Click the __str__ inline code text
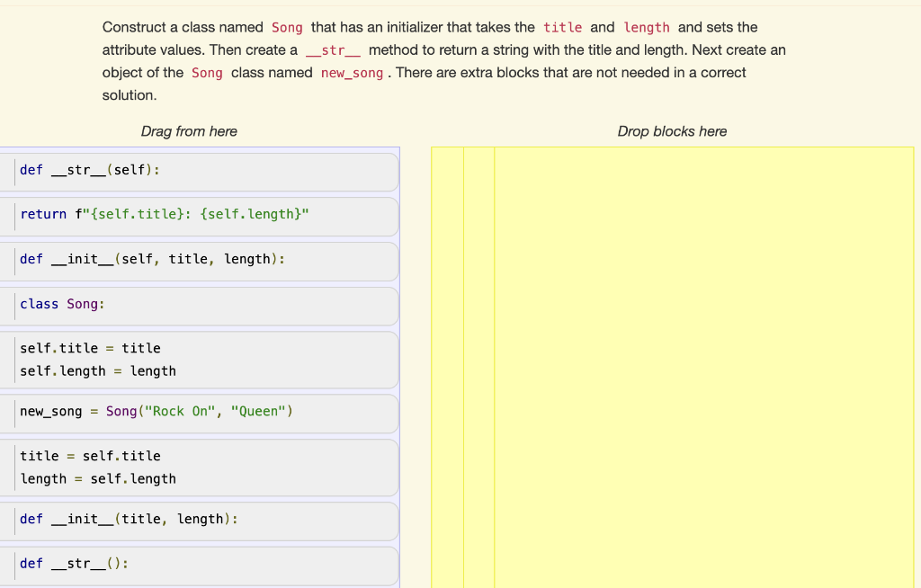The image size is (921, 588). click(x=333, y=50)
